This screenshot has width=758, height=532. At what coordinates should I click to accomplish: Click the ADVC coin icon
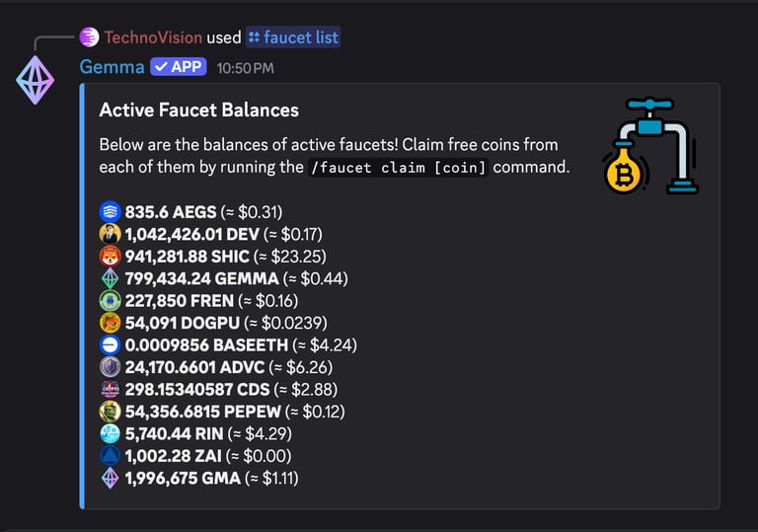[x=110, y=367]
